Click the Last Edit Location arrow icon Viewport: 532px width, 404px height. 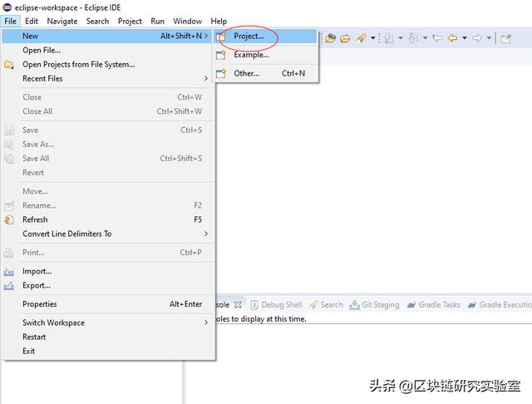(x=437, y=38)
